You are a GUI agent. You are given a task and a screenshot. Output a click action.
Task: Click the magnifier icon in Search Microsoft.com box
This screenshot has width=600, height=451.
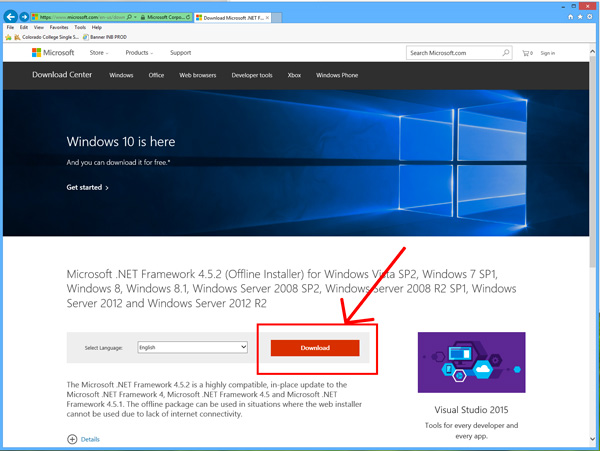(506, 53)
